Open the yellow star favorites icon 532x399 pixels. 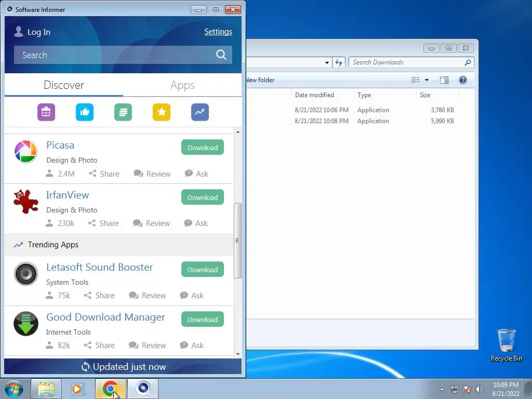click(x=162, y=112)
